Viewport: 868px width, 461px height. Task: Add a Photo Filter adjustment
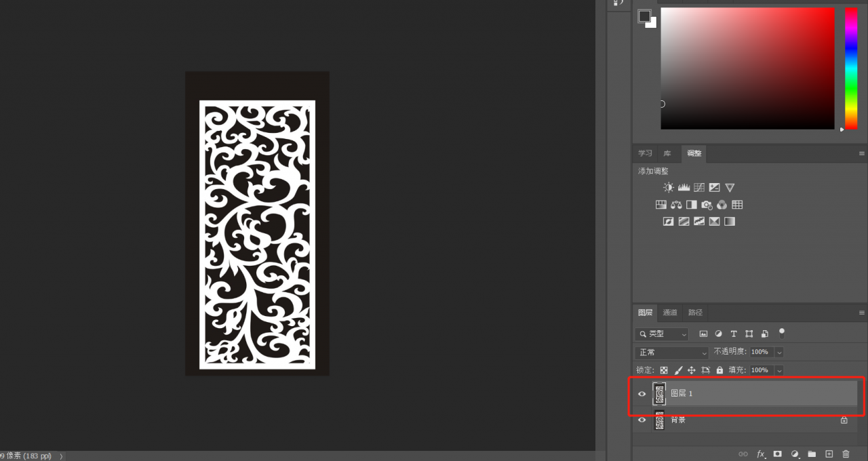pos(707,205)
